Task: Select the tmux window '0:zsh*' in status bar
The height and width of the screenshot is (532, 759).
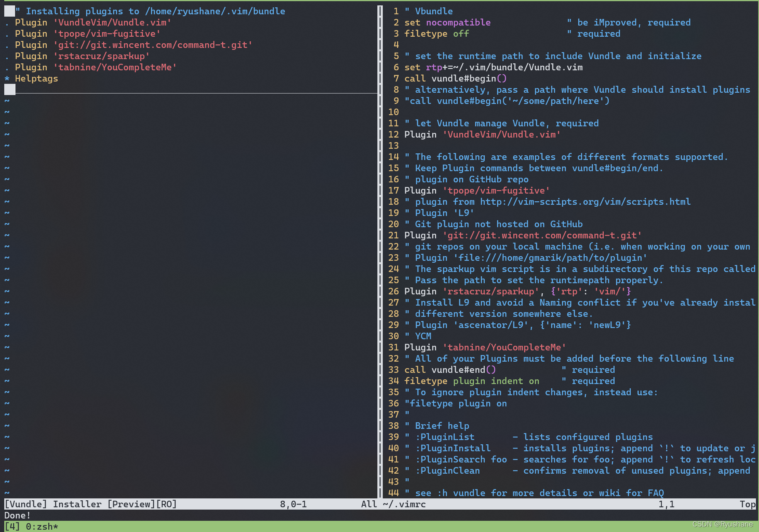Action: [x=42, y=527]
